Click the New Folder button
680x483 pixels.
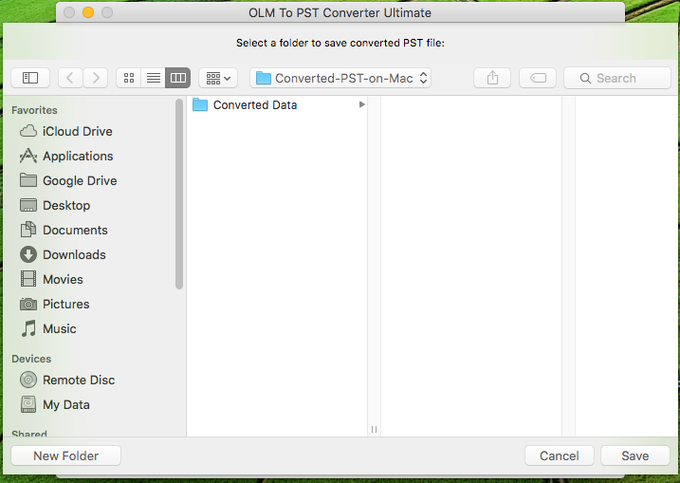66,456
